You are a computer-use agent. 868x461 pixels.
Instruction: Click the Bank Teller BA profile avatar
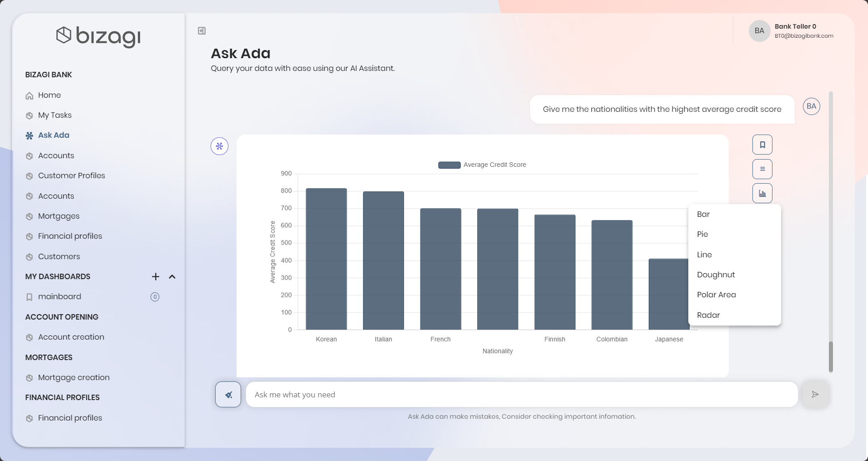click(759, 31)
